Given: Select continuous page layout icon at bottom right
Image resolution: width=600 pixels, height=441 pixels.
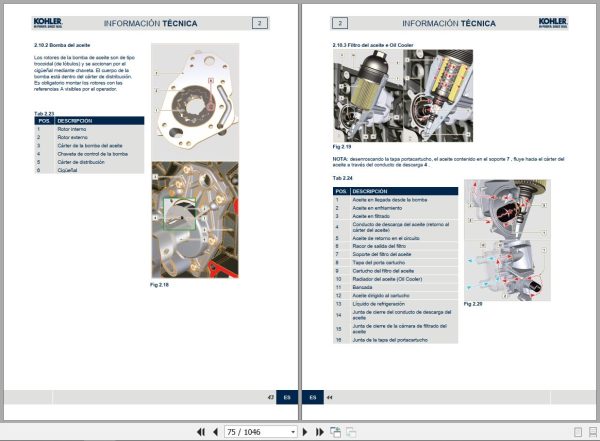Looking at the screenshot, I should pyautogui.click(x=593, y=432).
